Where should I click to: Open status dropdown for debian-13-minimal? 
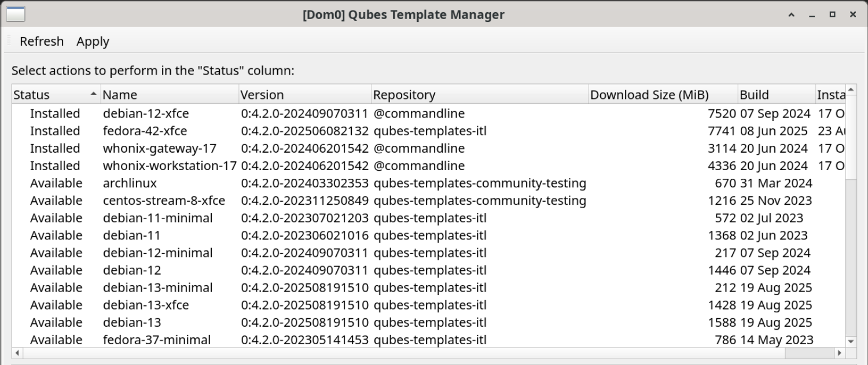(55, 287)
